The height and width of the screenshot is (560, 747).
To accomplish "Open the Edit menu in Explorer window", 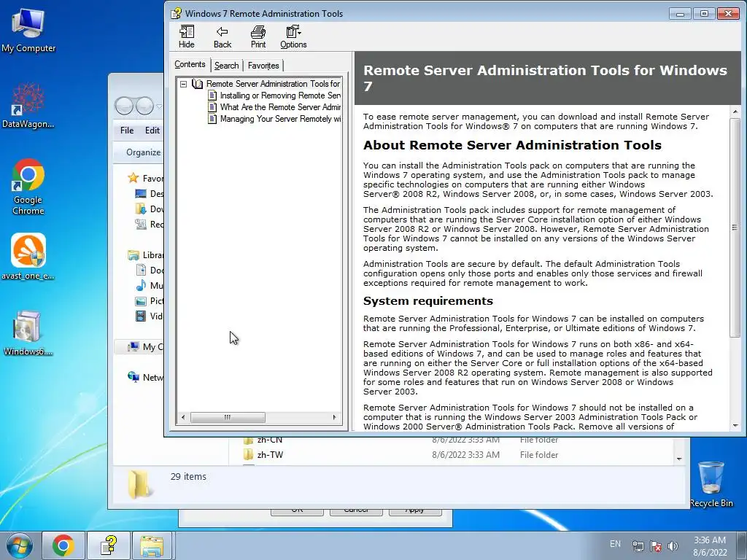I will pyautogui.click(x=152, y=131).
